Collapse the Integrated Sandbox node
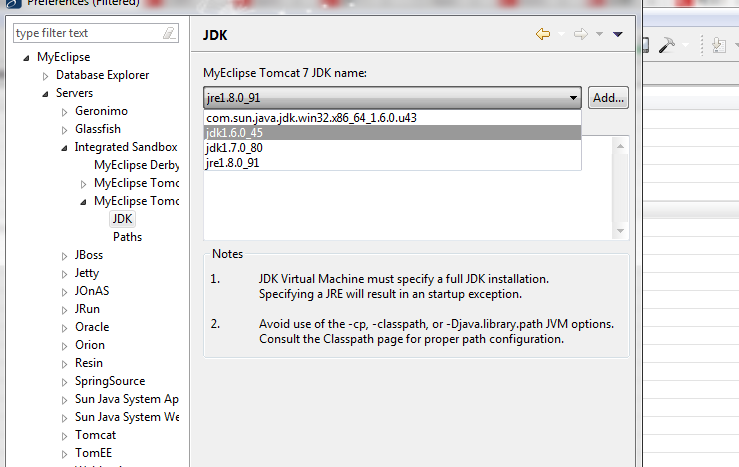 (65, 148)
